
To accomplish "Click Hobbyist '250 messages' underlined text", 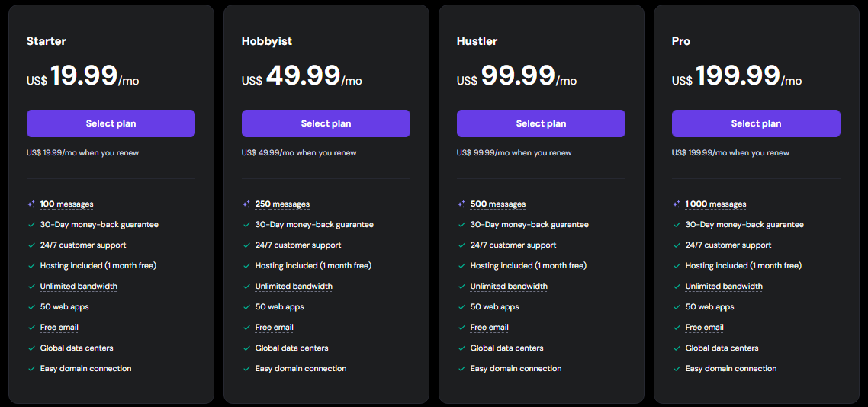I will tap(282, 204).
